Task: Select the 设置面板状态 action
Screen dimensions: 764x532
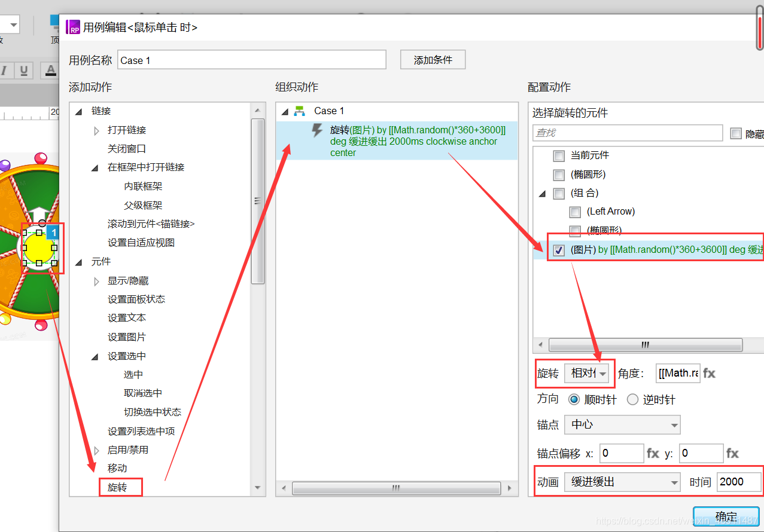Action: [x=136, y=299]
